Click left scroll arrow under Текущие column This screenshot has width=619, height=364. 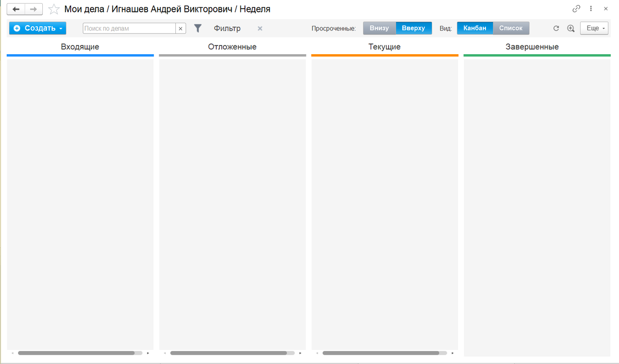[317, 353]
